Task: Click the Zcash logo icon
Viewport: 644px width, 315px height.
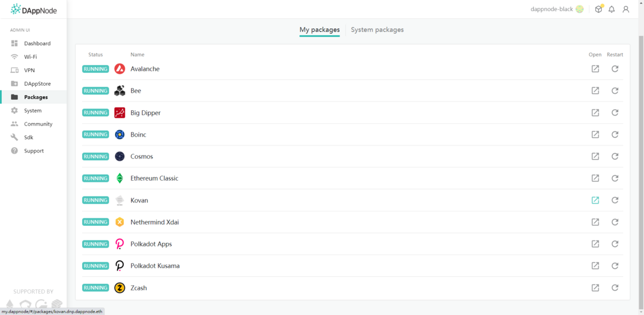Action: click(x=120, y=287)
